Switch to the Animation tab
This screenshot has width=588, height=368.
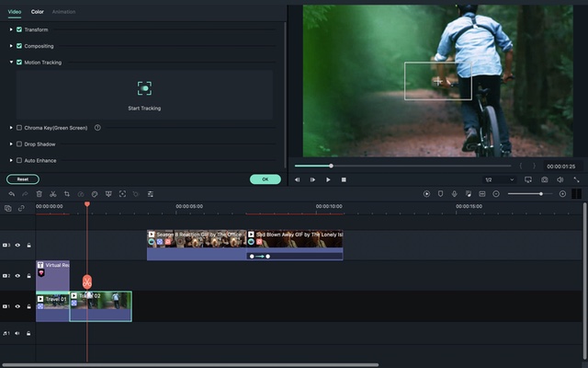[x=63, y=12]
